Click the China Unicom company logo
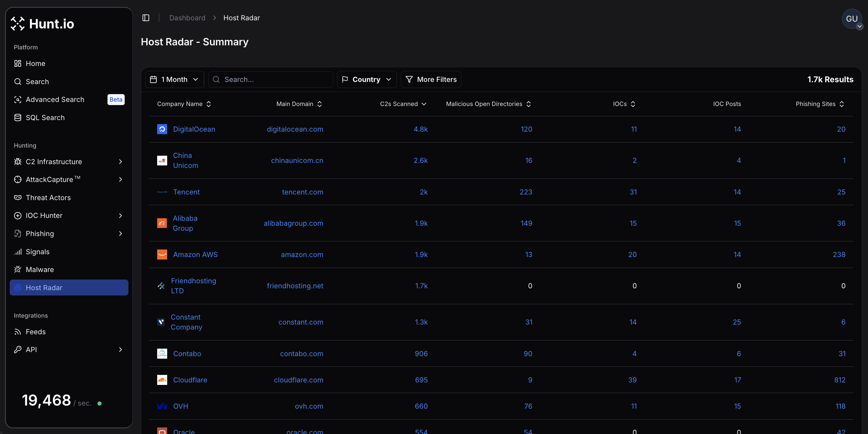 click(x=162, y=160)
